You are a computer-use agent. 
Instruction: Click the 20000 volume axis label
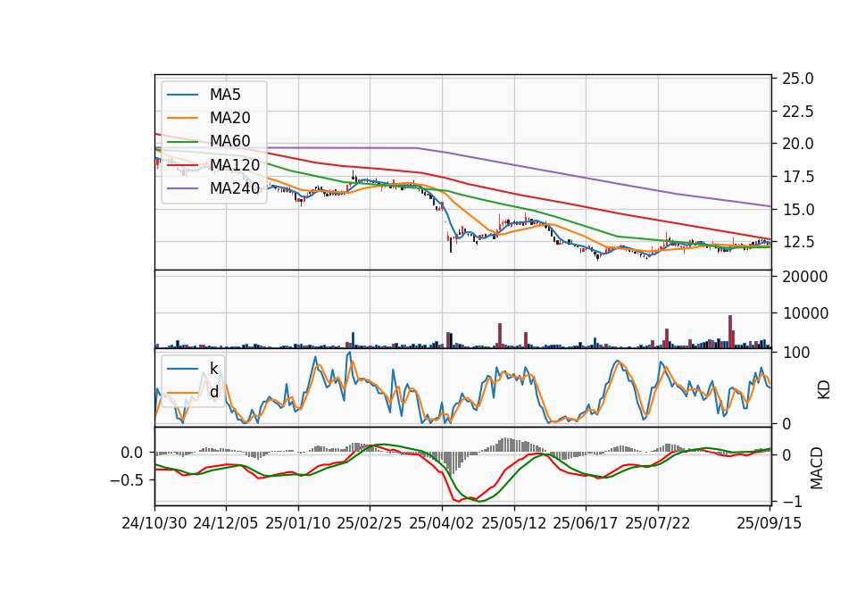click(x=805, y=277)
